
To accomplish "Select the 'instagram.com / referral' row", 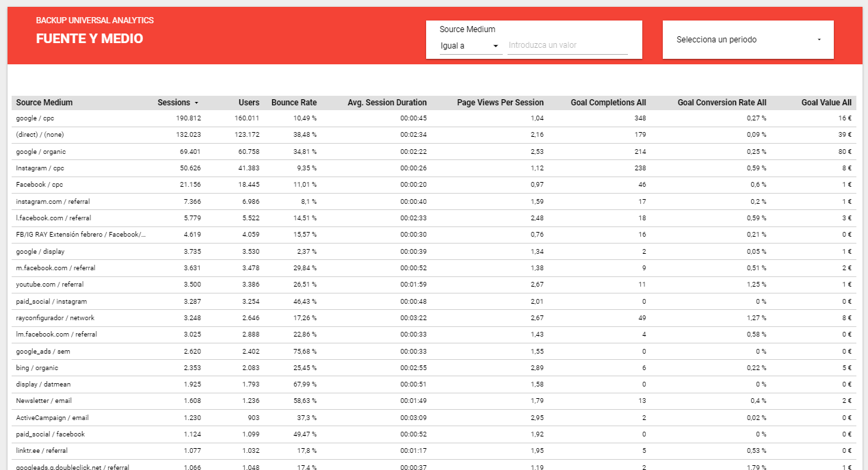I will 434,201.
